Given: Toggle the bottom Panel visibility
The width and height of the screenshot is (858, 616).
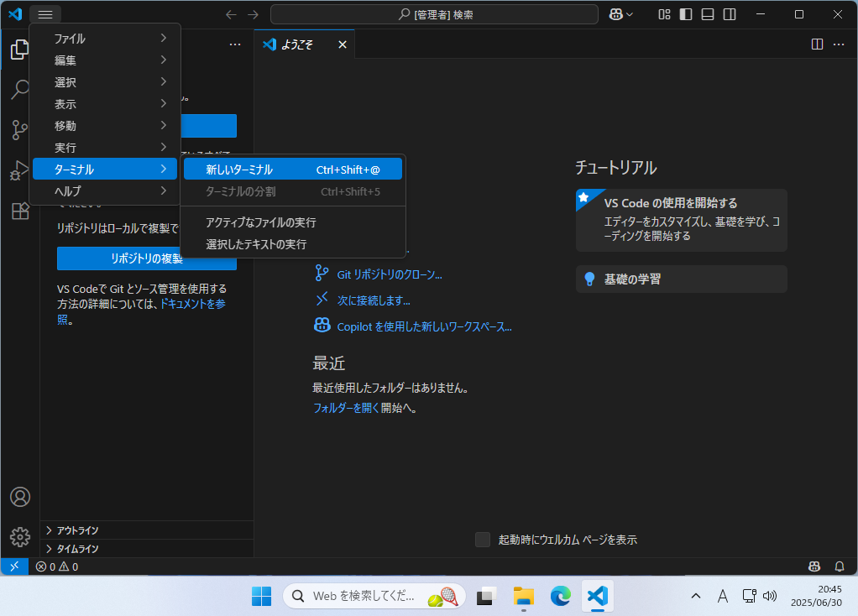Looking at the screenshot, I should coord(708,15).
